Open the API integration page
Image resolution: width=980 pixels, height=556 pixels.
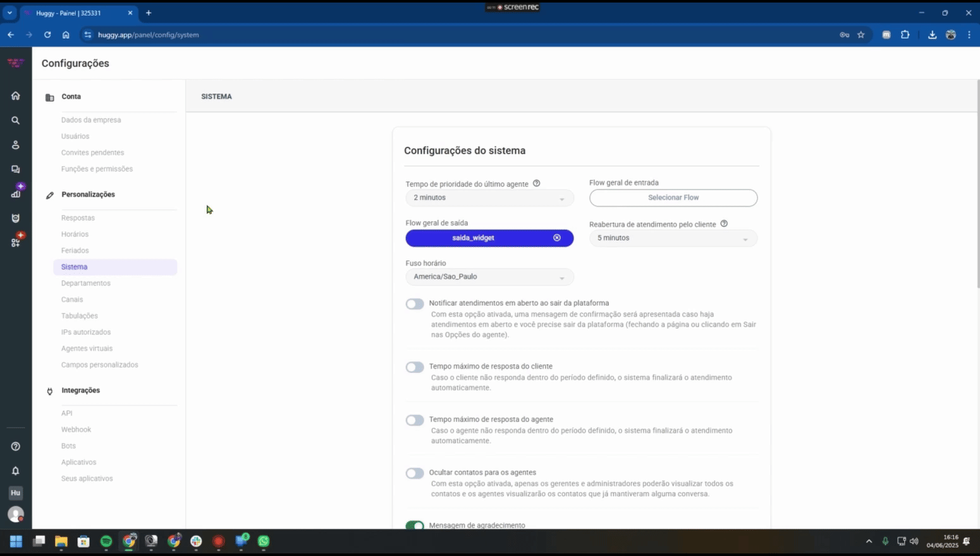[x=66, y=413]
